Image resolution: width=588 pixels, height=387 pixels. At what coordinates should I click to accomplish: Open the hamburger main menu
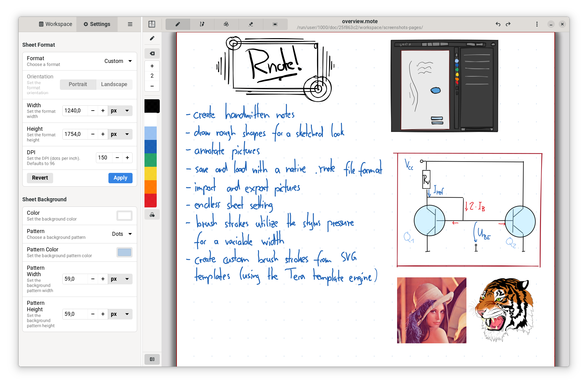[x=130, y=24]
